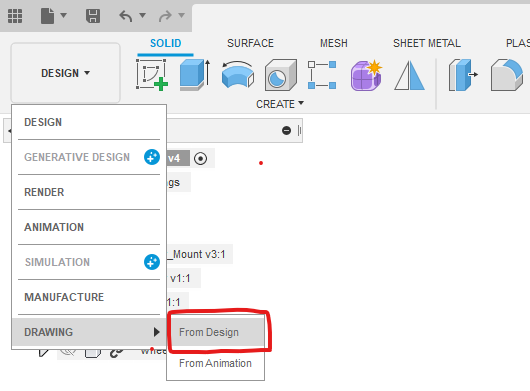Image resolution: width=530 pixels, height=391 pixels.
Task: Undo the last action
Action: click(126, 16)
